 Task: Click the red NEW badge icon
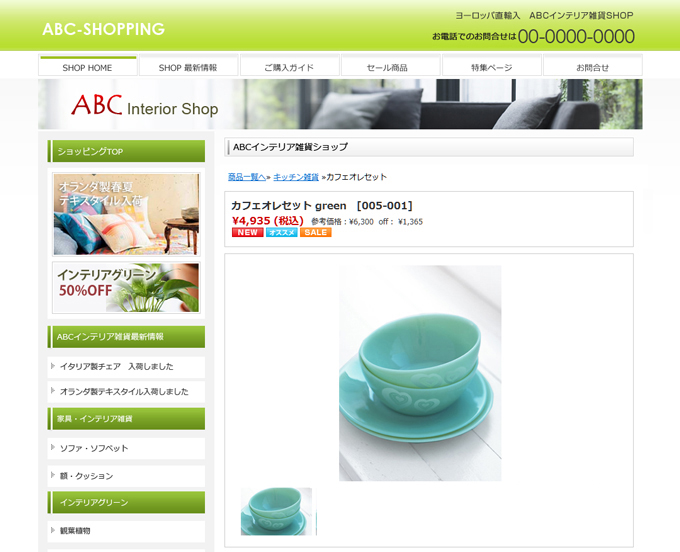coord(248,232)
